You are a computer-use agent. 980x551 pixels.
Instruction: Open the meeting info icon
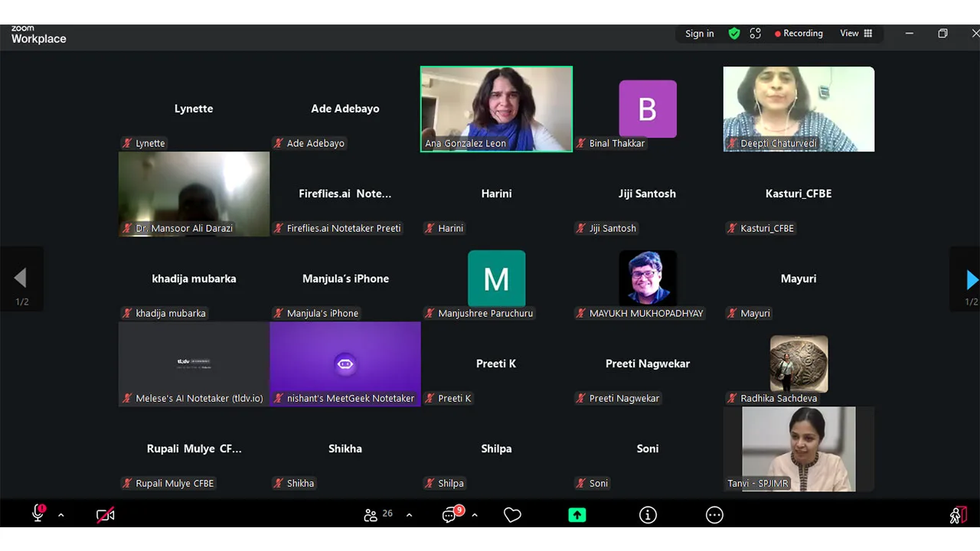pos(648,515)
